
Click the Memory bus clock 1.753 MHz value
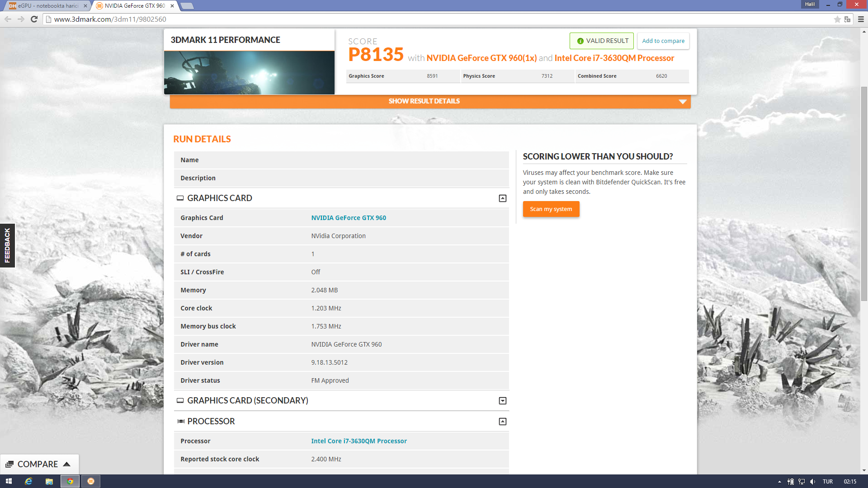(326, 326)
